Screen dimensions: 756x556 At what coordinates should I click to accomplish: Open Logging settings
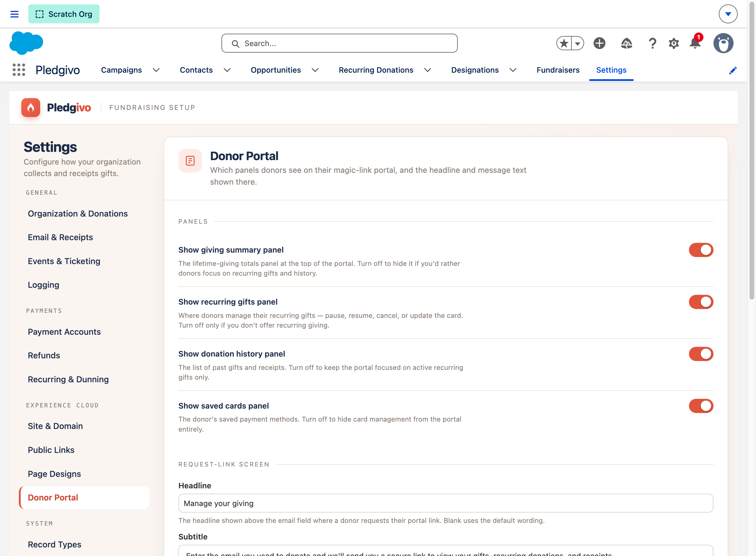84,285
